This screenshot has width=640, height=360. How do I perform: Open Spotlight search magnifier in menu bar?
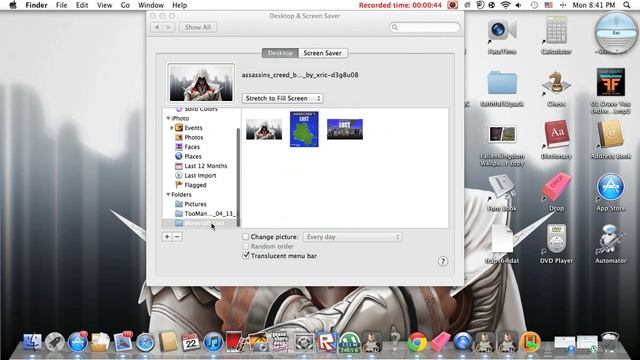click(x=627, y=5)
